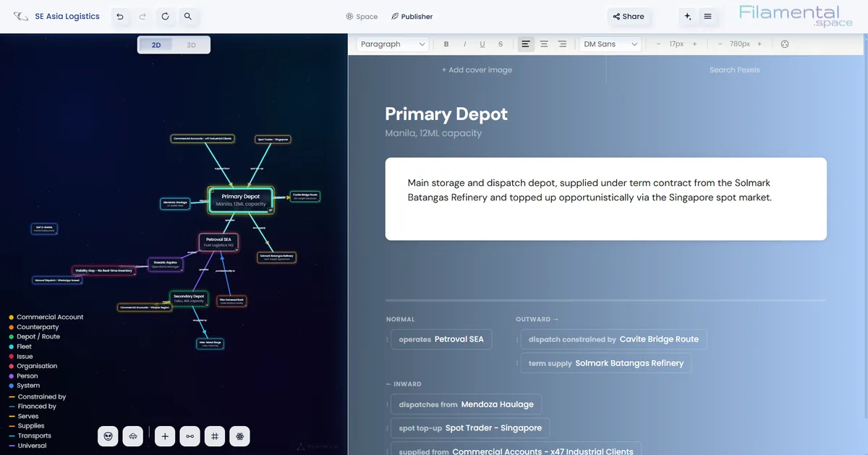This screenshot has width=868, height=455.
Task: Toggle the Organisation legend filter
Action: [x=33, y=366]
